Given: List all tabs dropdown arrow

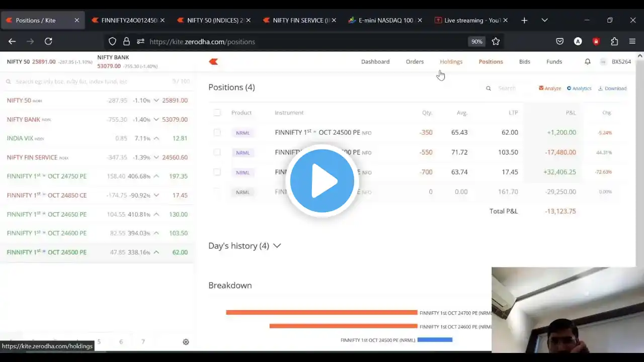Looking at the screenshot, I should [544, 20].
